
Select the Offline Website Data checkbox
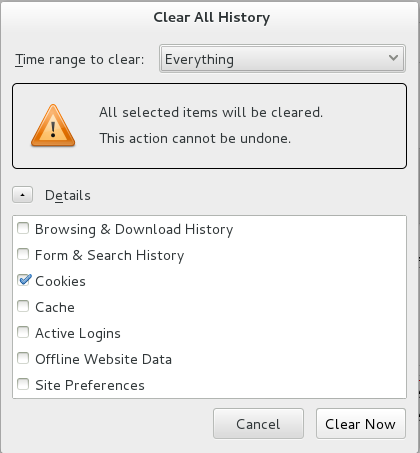23,358
